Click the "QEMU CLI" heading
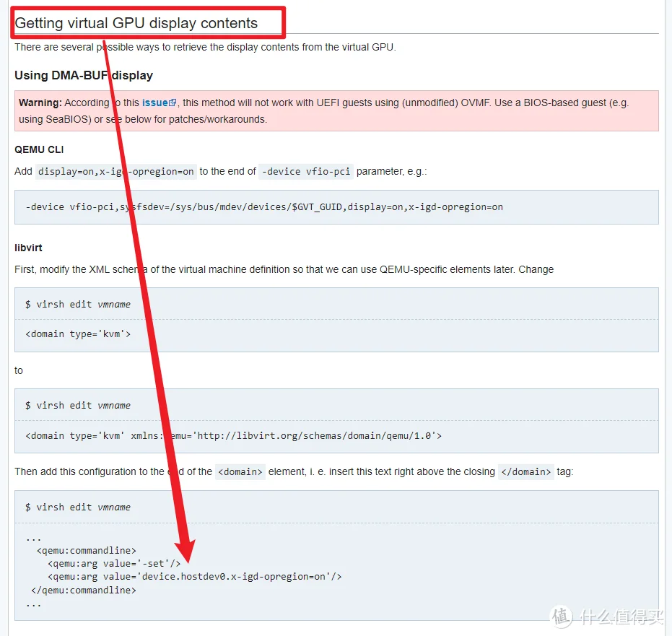The width and height of the screenshot is (672, 636). click(x=39, y=149)
